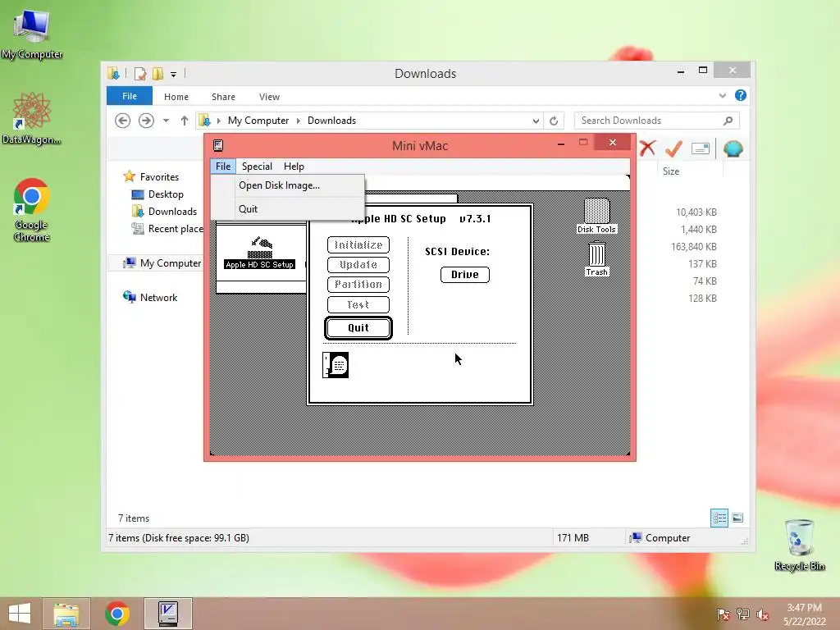Click the Mini vMac taskbar button
Screen dimensions: 840x630
tap(168, 614)
